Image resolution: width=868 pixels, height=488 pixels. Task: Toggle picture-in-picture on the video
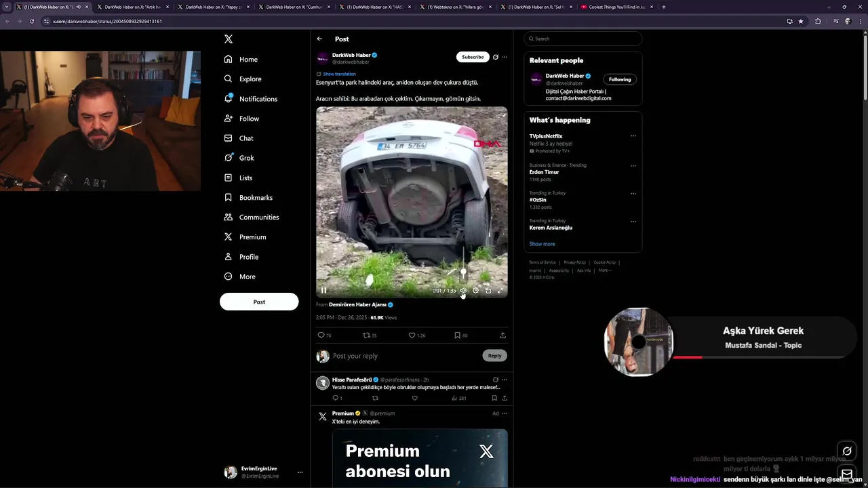(x=488, y=291)
